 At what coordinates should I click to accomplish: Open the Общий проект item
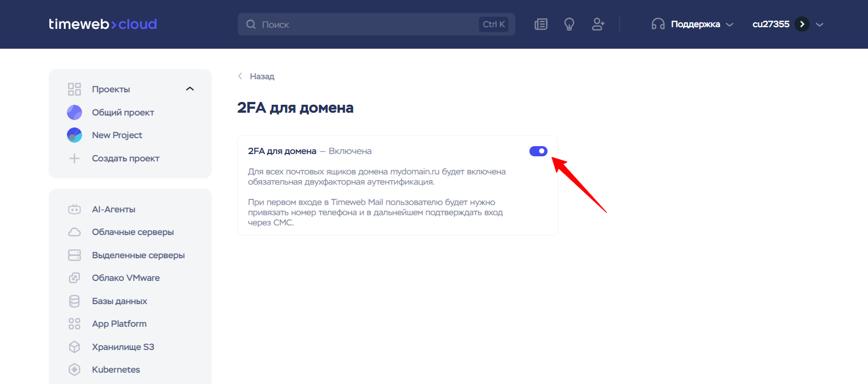123,113
